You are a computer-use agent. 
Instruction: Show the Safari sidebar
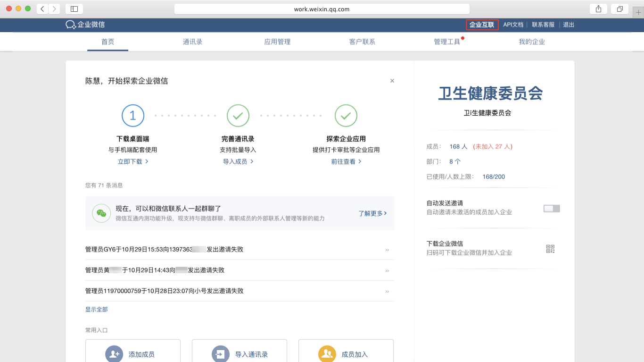pos(74,9)
